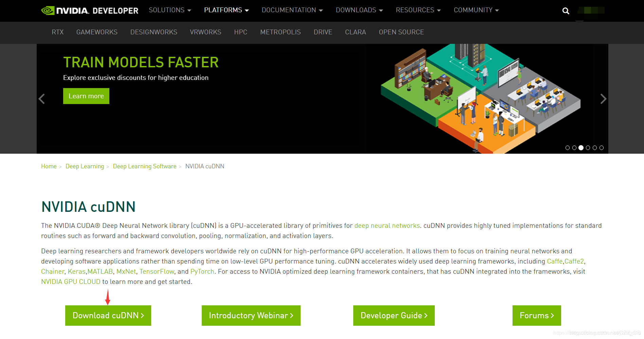Follow the Deep Learning Software breadcrumb
Image resolution: width=644 pixels, height=339 pixels.
pyautogui.click(x=145, y=166)
